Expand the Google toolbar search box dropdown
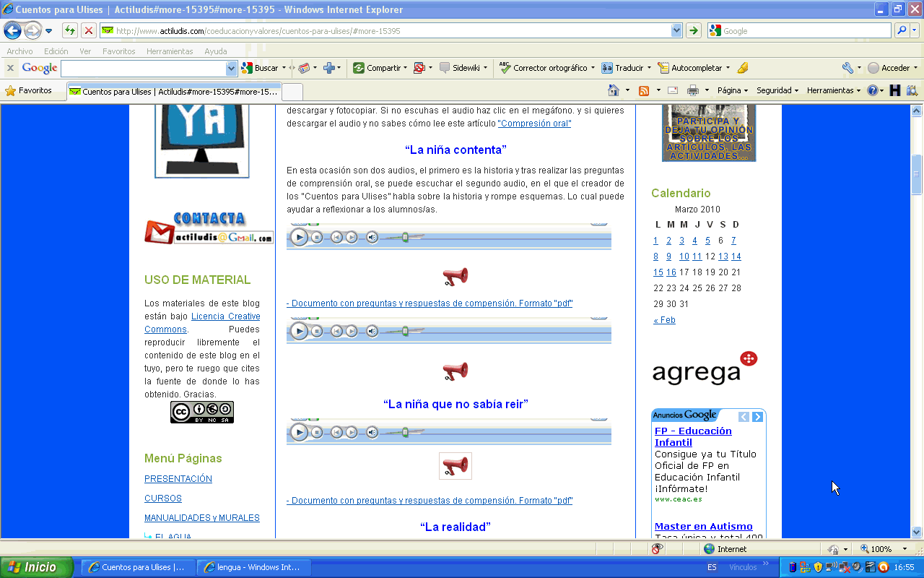 232,68
